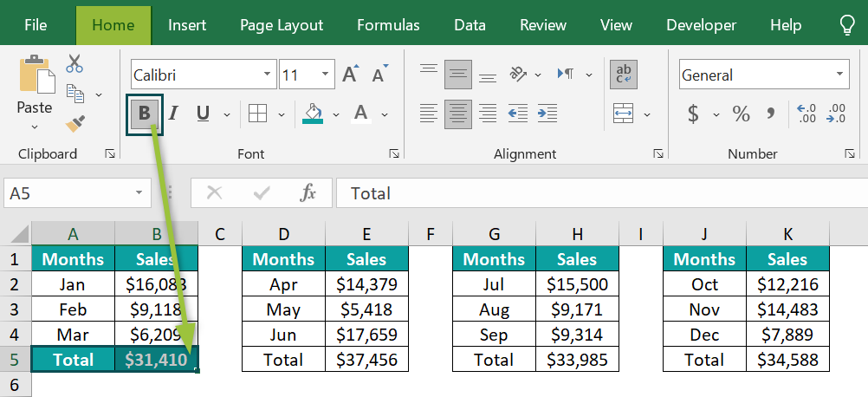This screenshot has width=868, height=397.
Task: Switch to the Formulas tab
Action: tap(388, 25)
